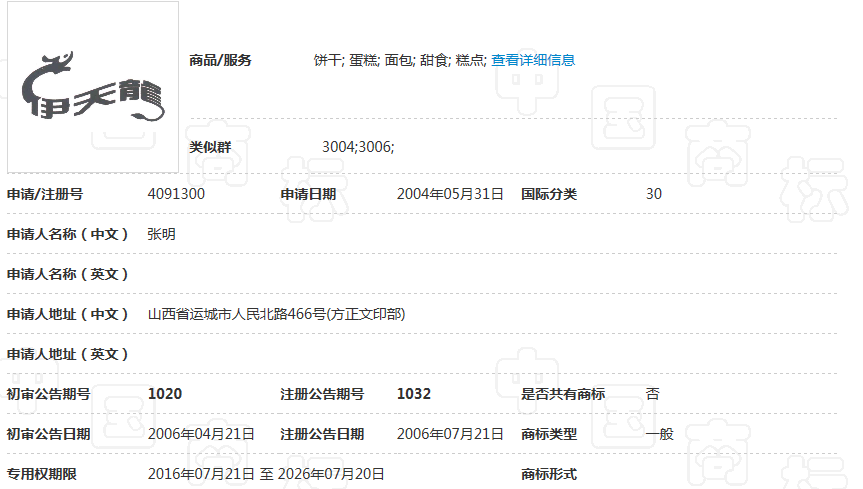Click the preliminary announcement issue number 1020
Viewport: 863px width, 489px height.
click(165, 394)
